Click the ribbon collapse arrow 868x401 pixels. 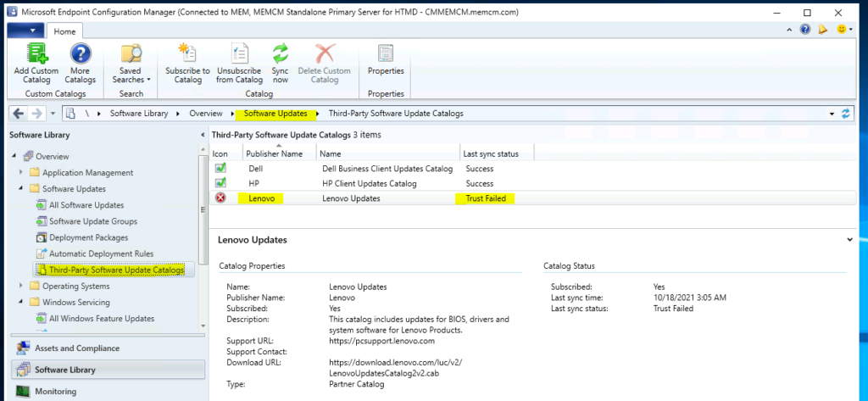789,30
